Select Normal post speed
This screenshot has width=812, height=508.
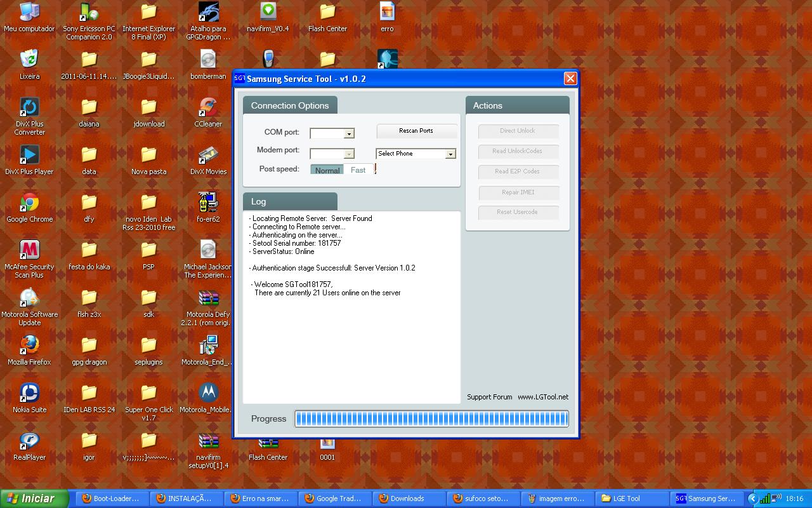pos(327,170)
